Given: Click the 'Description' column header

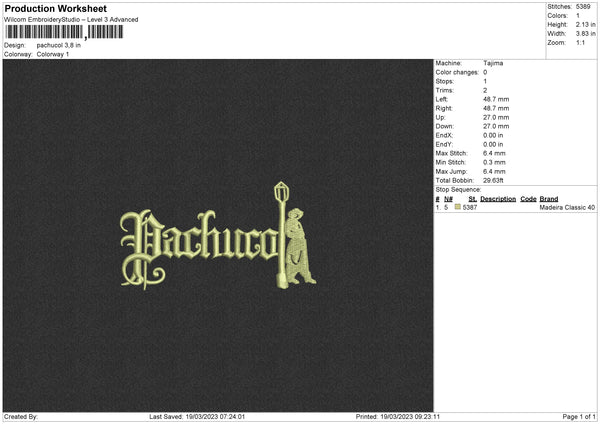Looking at the screenshot, I should click(498, 199).
